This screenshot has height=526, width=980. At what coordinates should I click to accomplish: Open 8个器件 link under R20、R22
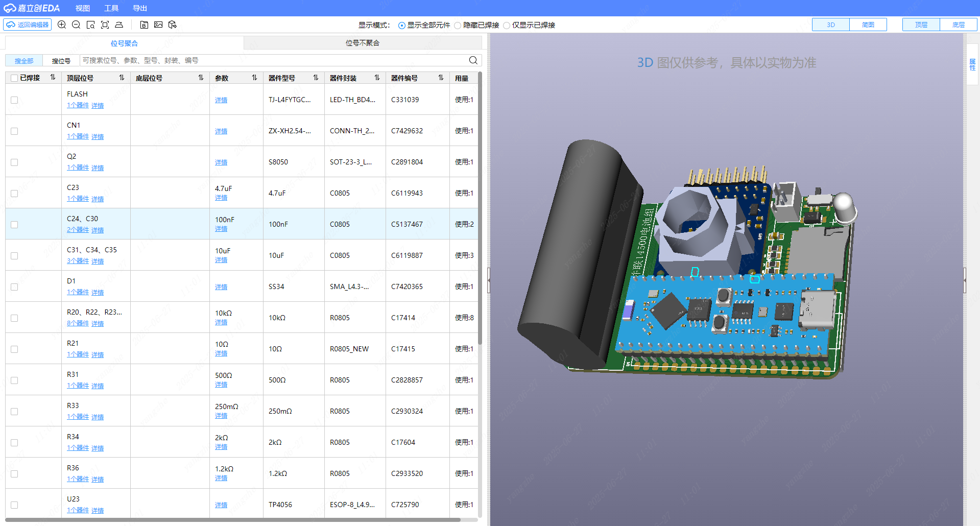78,323
